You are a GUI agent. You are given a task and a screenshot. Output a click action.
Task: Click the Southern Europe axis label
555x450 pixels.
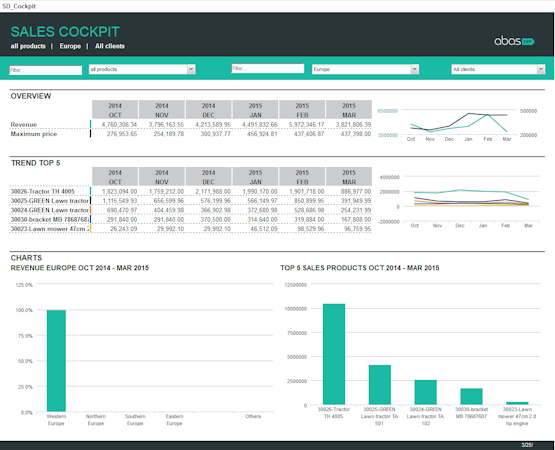coord(135,420)
